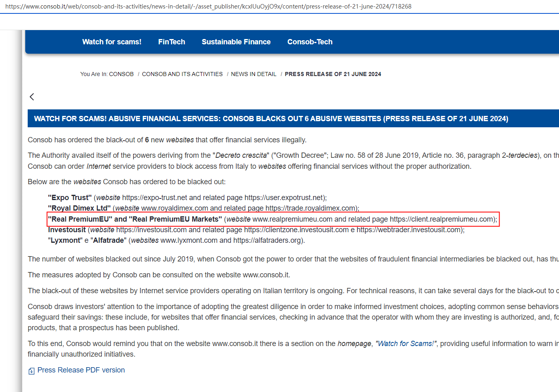The image size is (559, 392).
Task: Open NEWS IN DETAIL breadcrumb
Action: click(254, 74)
